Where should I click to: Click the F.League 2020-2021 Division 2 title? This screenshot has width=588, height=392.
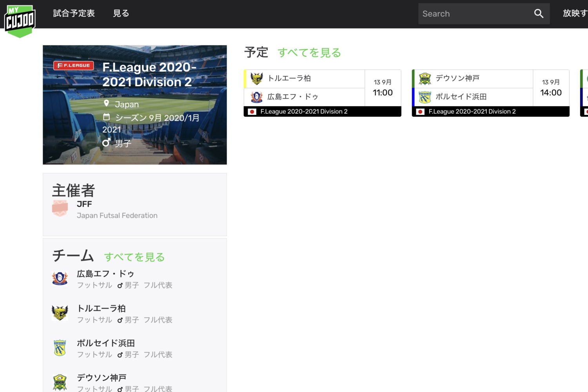click(x=149, y=74)
